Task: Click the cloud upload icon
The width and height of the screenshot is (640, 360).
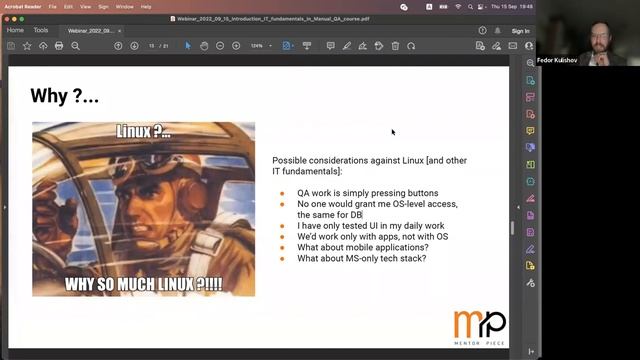Action: (43, 46)
